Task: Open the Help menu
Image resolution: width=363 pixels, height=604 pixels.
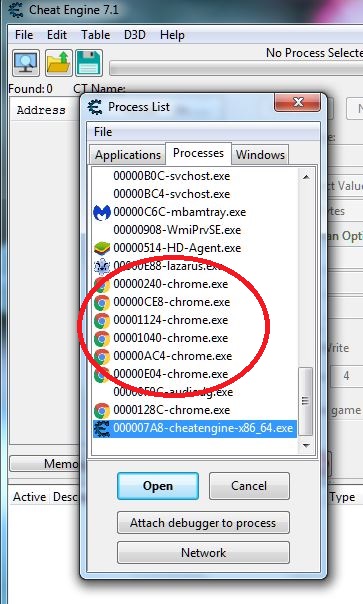Action: pyautogui.click(x=172, y=35)
